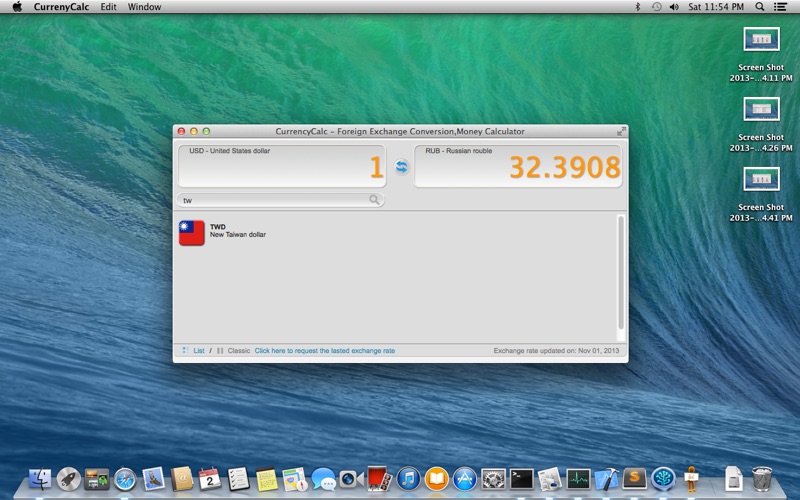Open iTunes from the Dock
800x500 pixels.
pyautogui.click(x=408, y=479)
